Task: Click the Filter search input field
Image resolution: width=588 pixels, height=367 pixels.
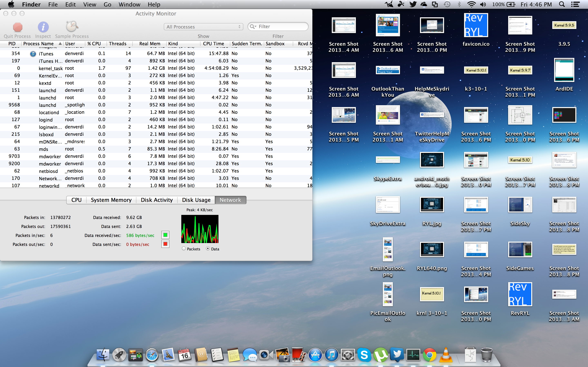Action: 278,26
